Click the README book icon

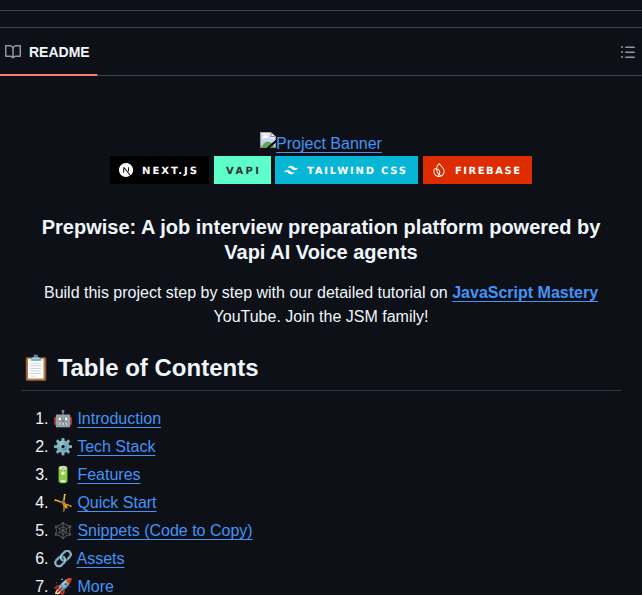point(13,52)
